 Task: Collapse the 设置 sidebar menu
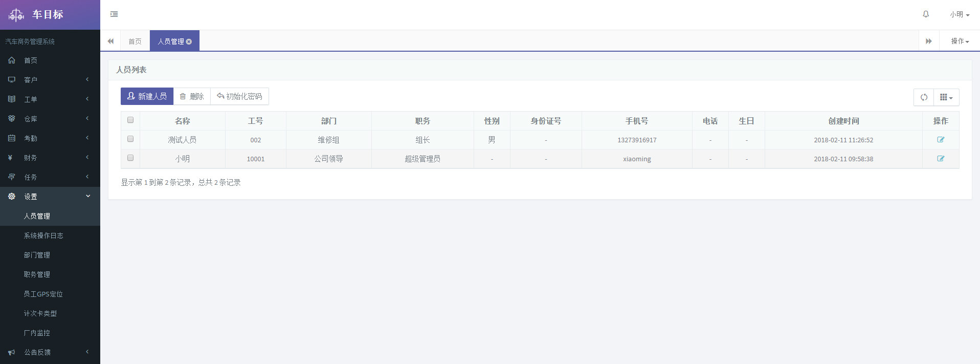click(50, 197)
